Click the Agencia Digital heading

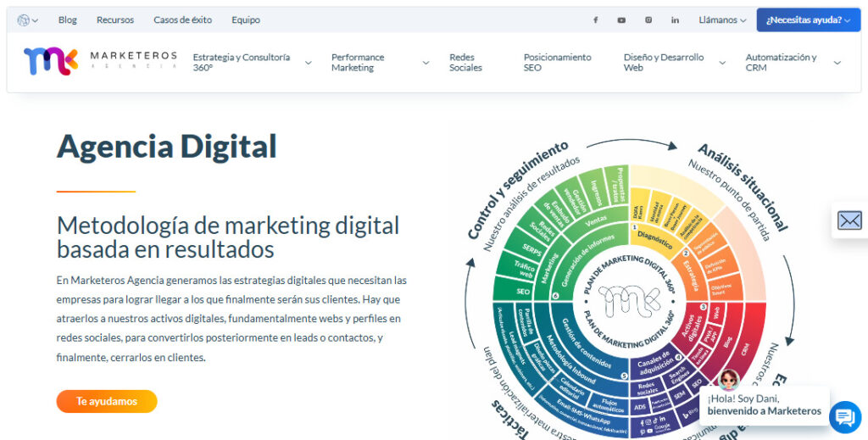click(x=167, y=147)
